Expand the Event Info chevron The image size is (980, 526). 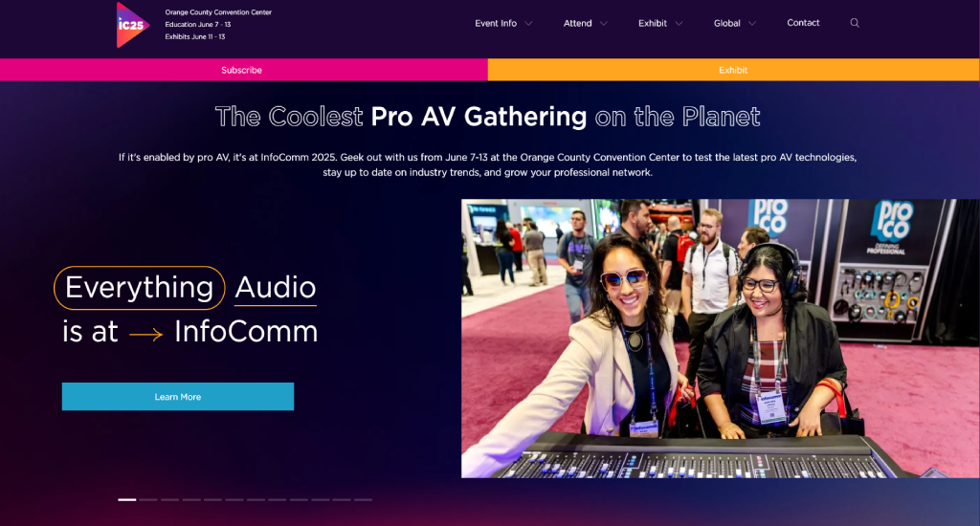coord(528,24)
